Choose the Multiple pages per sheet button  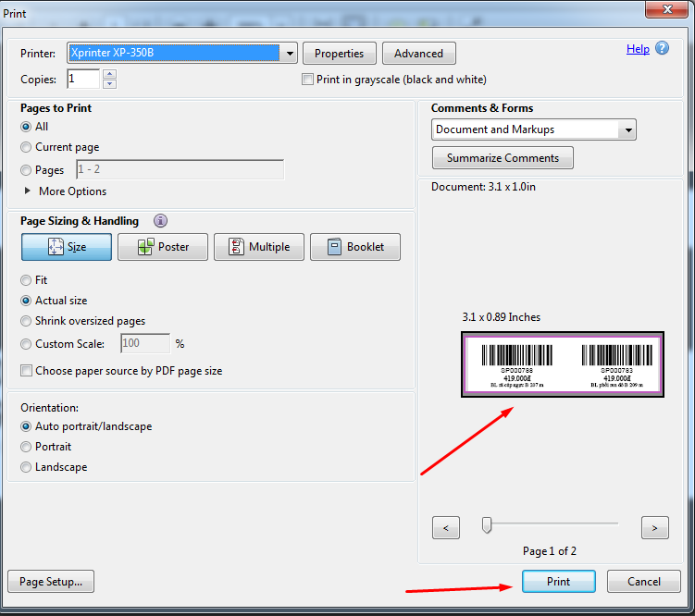(259, 247)
